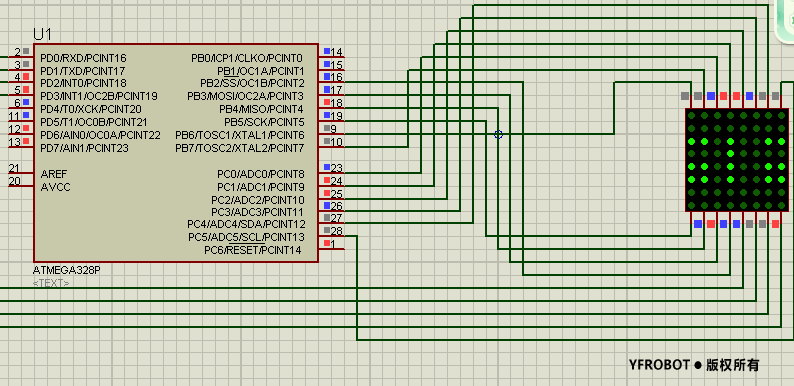
Task: Click pin label PB5/SCK/PCINT5
Action: 264,123
